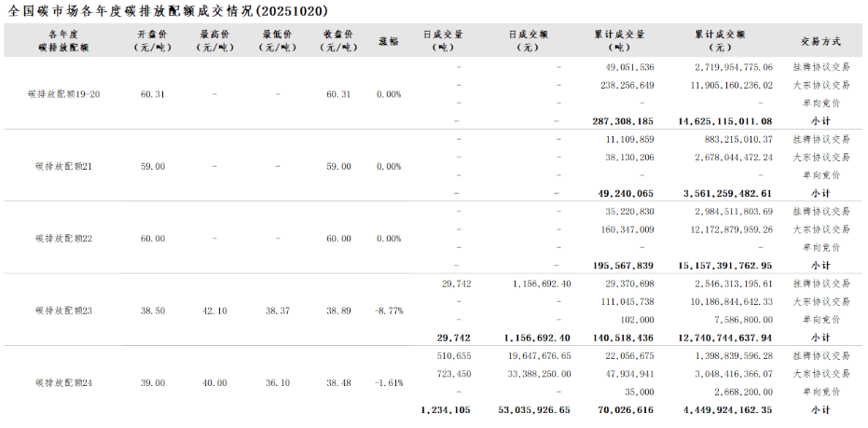This screenshot has width=868, height=428.
Task: Click the -8.77% change cell
Action: [x=389, y=311]
